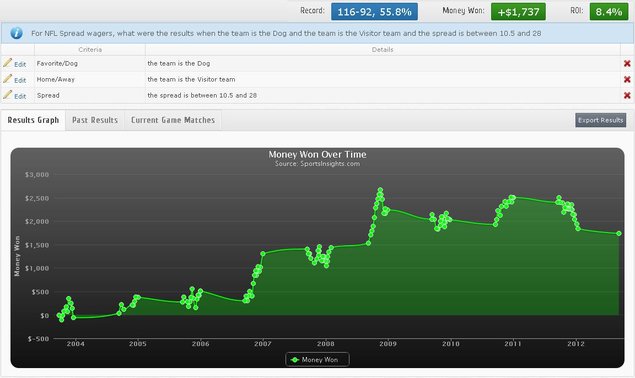Click the blue info icon beside the query
This screenshot has height=378, width=635.
(x=17, y=33)
